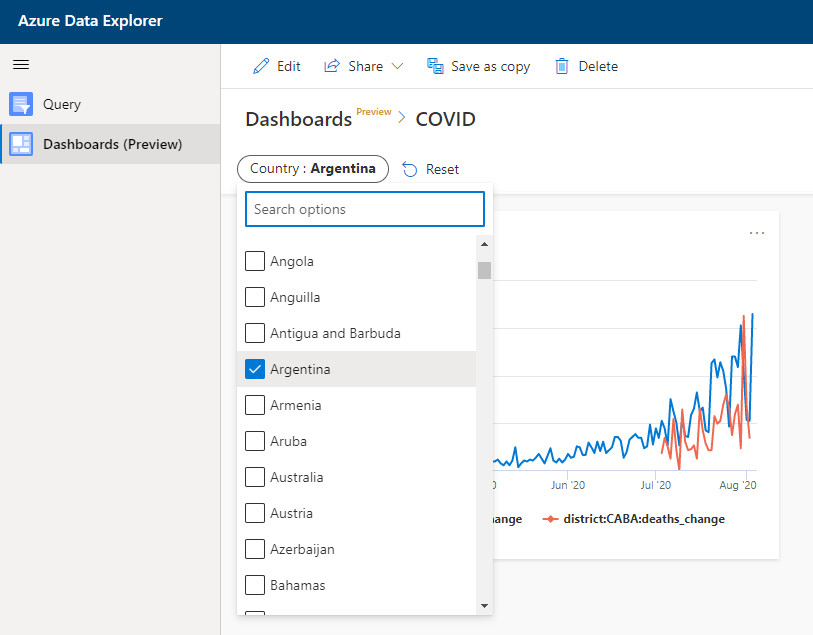Click the Search options input field
Viewport: 813px width, 635px height.
tap(365, 209)
